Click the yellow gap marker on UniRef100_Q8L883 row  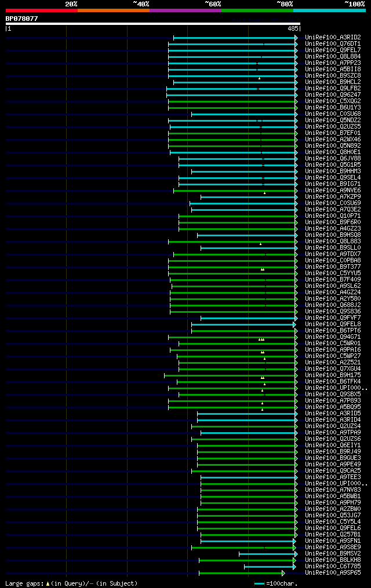[260, 244]
